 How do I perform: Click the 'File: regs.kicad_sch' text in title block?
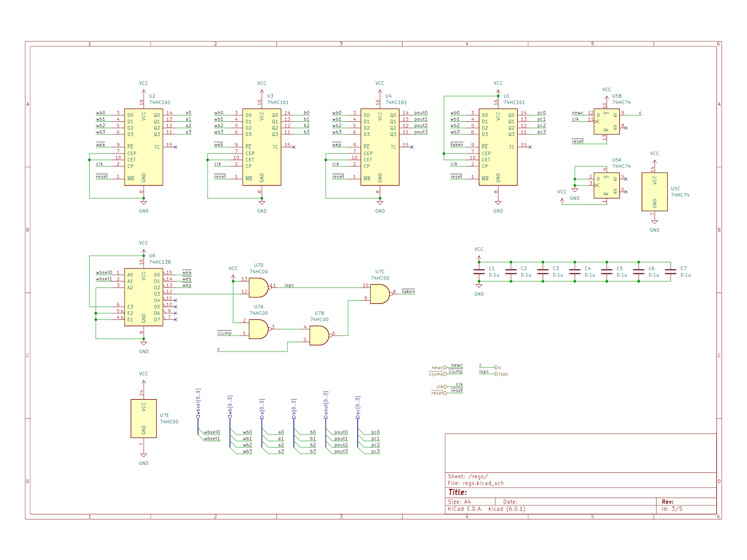(476, 483)
